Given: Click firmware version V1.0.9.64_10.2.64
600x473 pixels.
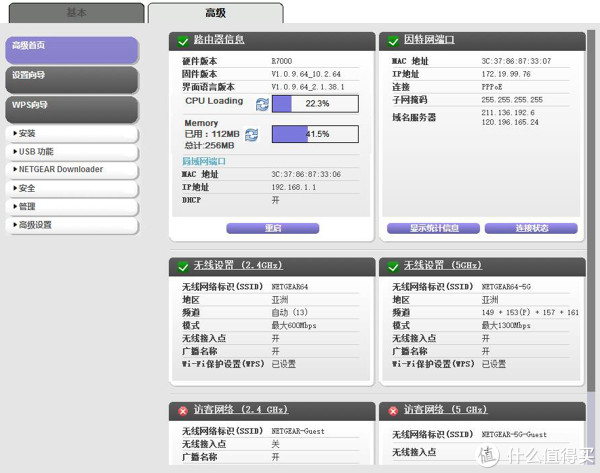Looking at the screenshot, I should pyautogui.click(x=306, y=74).
